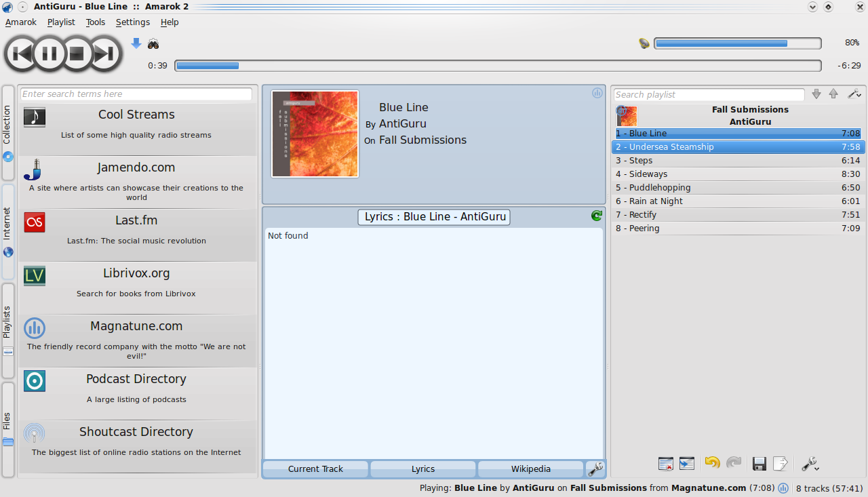868x497 pixels.
Task: Switch to the Collection side tab
Action: [7, 132]
